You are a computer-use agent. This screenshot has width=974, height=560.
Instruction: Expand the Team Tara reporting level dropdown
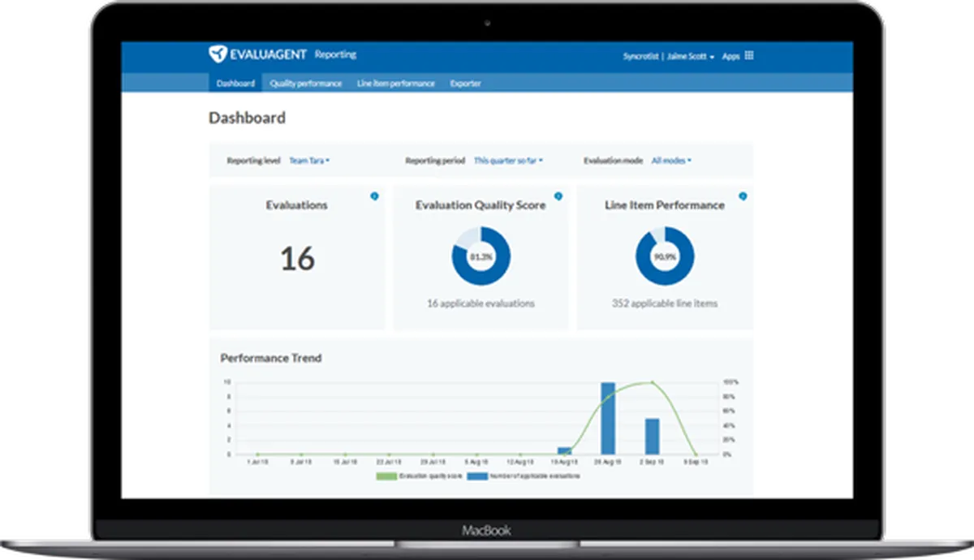click(309, 161)
